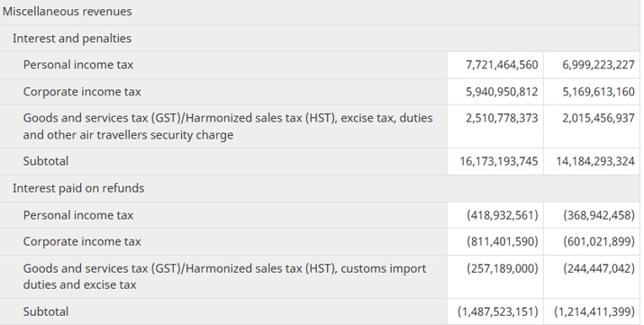Click the 2,510,778,373 GST/HST cell

495,126
